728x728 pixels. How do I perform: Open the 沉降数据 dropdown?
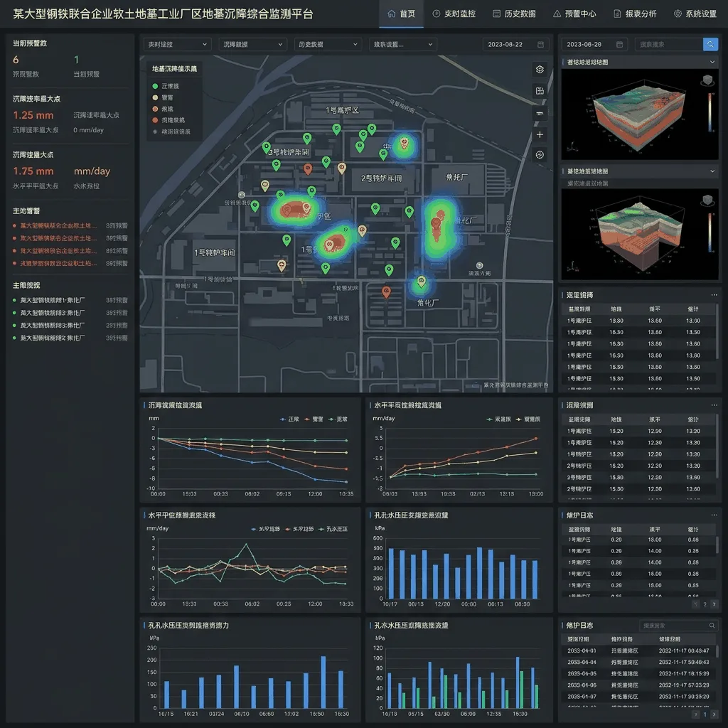point(252,45)
